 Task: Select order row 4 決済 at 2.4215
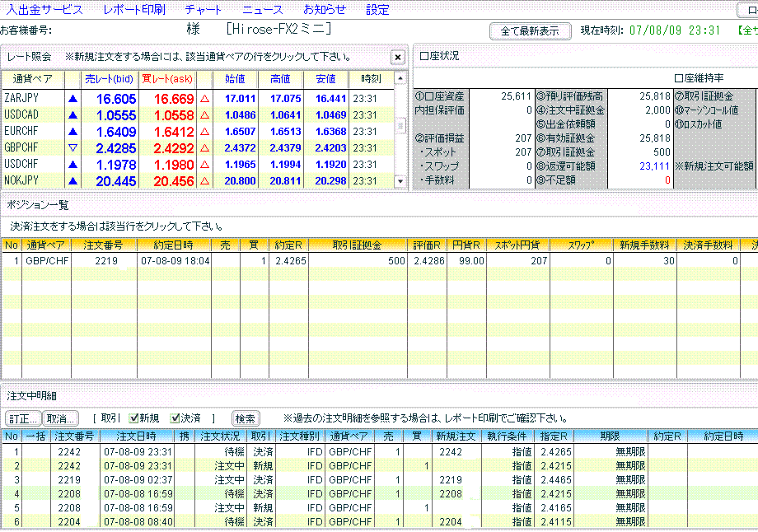[x=377, y=494]
